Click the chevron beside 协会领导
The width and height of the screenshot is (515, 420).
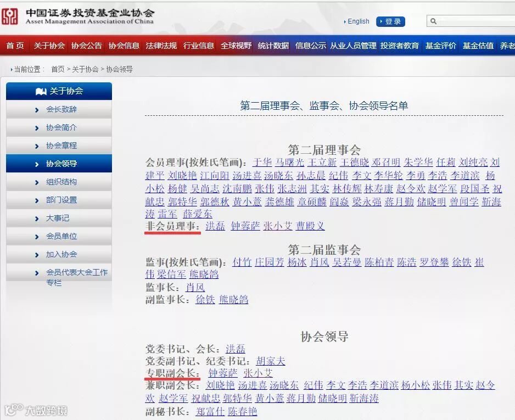click(x=37, y=164)
